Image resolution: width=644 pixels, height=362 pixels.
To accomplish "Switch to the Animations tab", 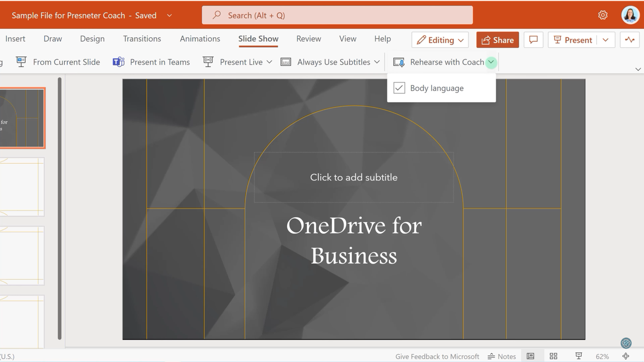I will point(200,39).
